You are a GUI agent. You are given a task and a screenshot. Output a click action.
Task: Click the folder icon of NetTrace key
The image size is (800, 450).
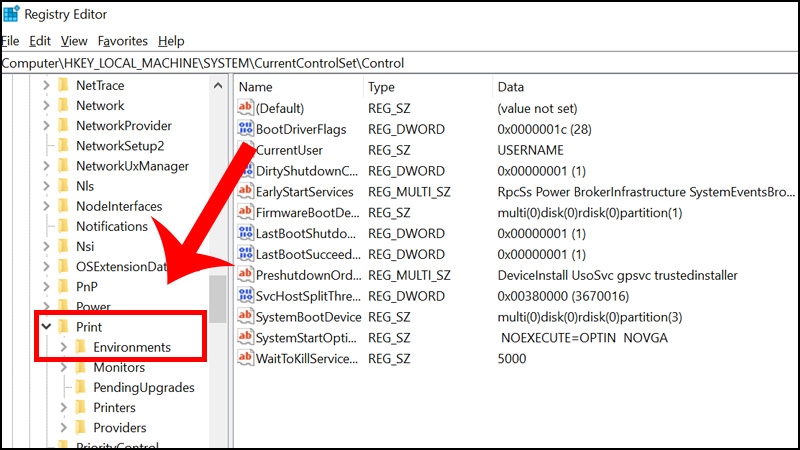[63, 85]
